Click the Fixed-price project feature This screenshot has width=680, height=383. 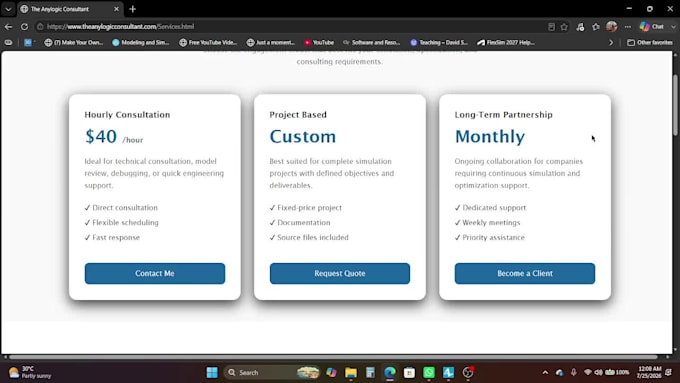(x=306, y=207)
